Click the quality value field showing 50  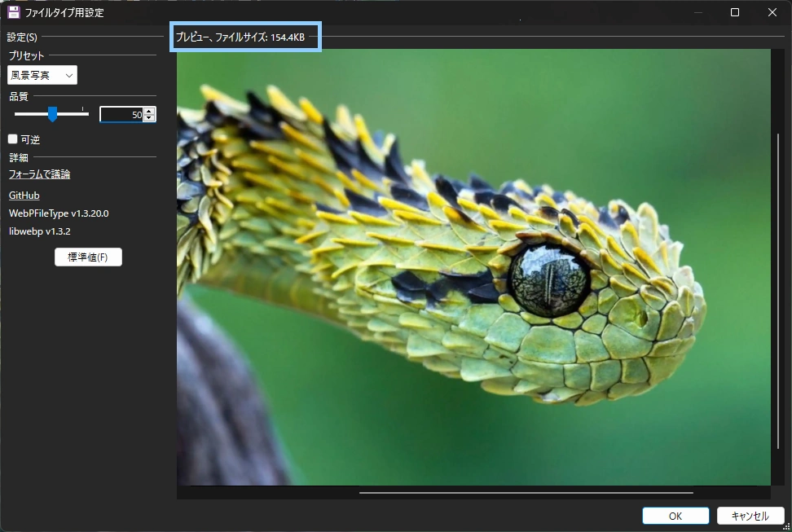(x=122, y=115)
